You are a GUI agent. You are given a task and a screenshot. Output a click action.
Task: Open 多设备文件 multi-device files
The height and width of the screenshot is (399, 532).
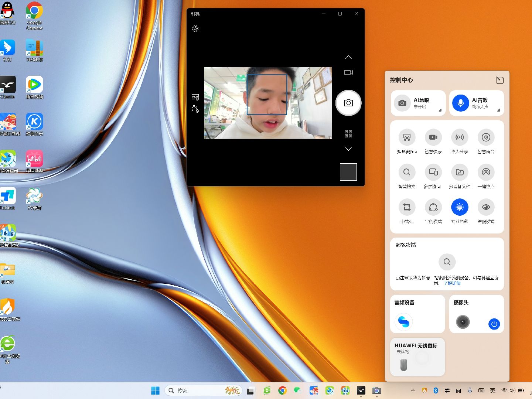tap(459, 173)
